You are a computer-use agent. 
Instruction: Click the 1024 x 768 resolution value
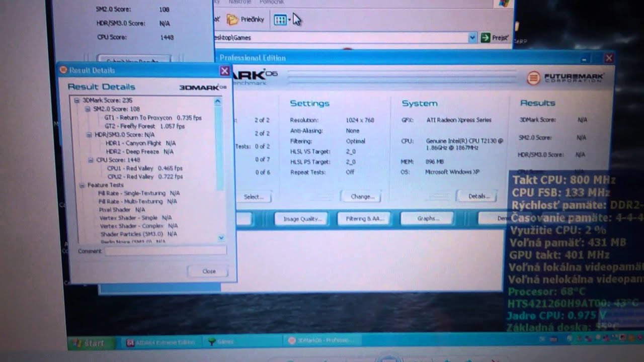tap(361, 120)
